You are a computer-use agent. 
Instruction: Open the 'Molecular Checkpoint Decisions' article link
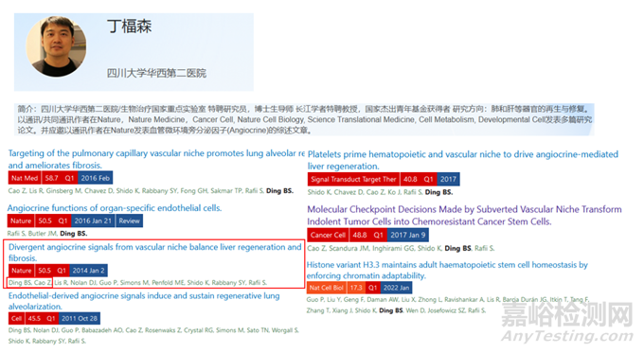pyautogui.click(x=464, y=216)
